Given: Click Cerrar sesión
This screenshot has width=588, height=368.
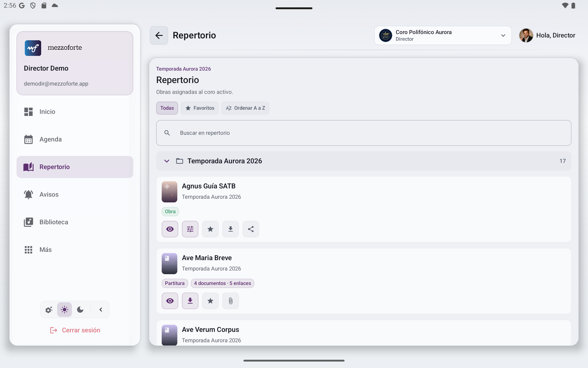Looking at the screenshot, I should 75,330.
